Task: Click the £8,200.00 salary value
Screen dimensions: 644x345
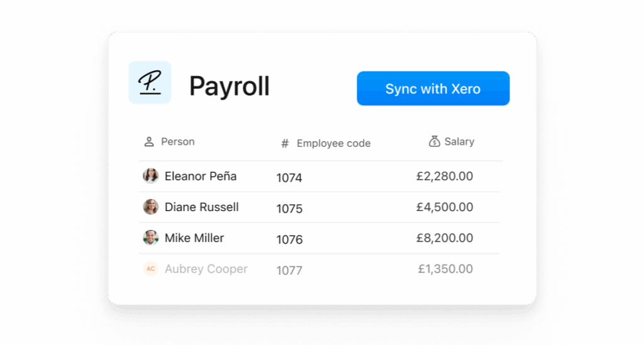Action: click(x=445, y=238)
